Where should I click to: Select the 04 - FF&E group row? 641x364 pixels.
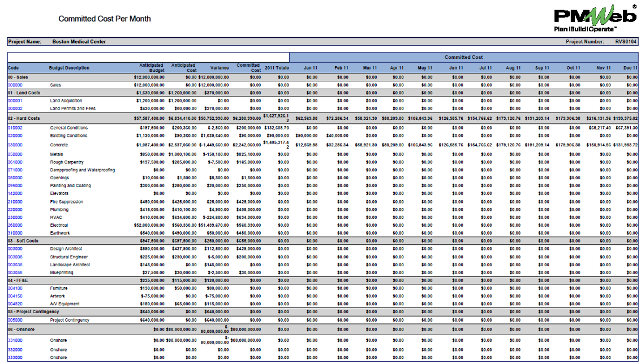point(322,281)
